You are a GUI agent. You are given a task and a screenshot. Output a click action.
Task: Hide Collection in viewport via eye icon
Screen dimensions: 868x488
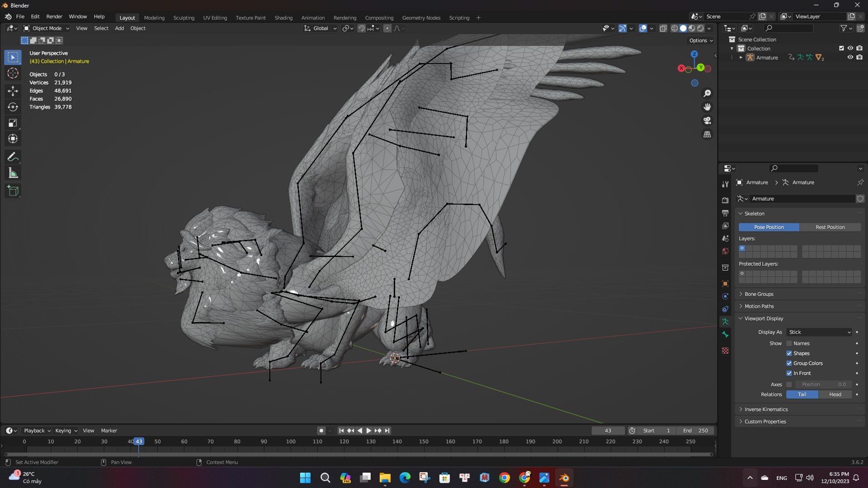click(x=850, y=48)
